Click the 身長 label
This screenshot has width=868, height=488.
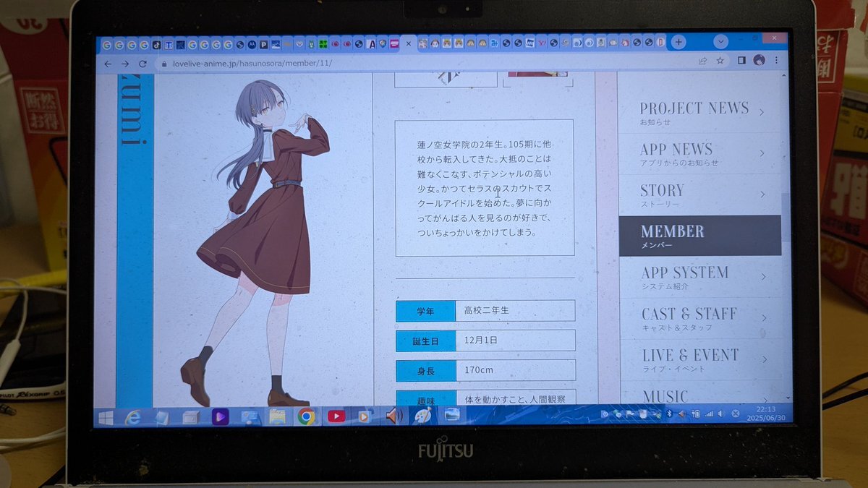coord(425,370)
